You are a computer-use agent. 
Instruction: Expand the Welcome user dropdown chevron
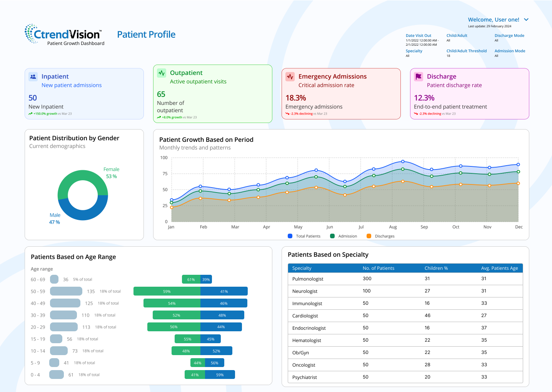(x=526, y=20)
